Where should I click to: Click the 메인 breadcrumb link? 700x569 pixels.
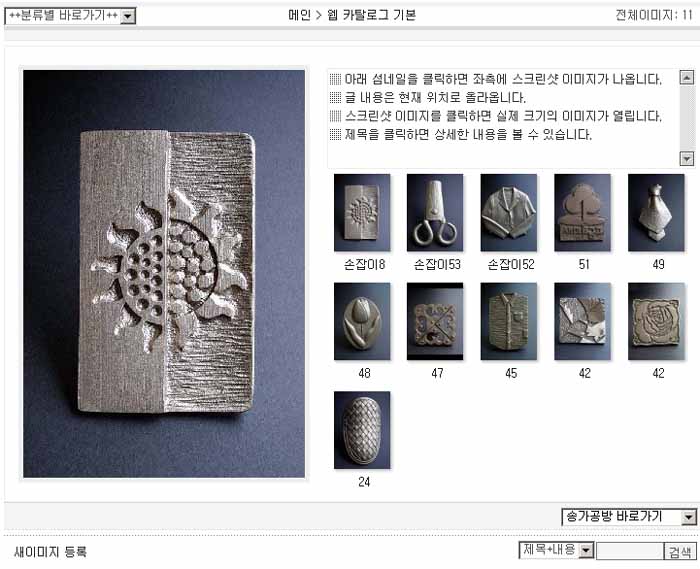[299, 16]
